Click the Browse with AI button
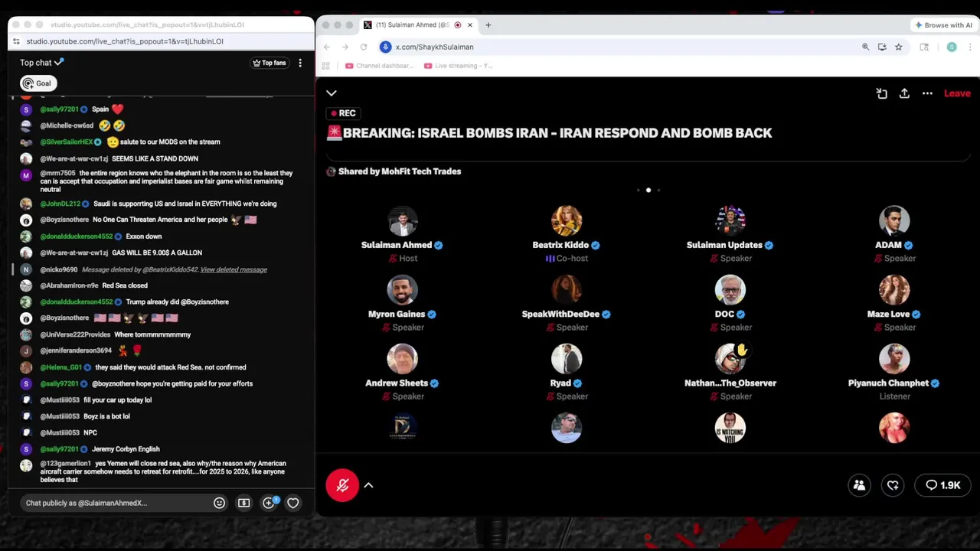 click(943, 25)
